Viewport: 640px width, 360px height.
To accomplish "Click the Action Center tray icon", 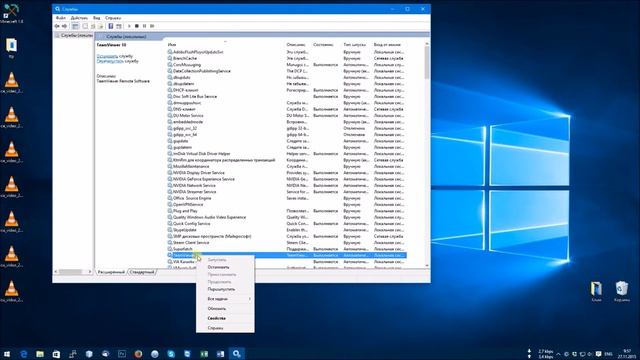I will (x=598, y=354).
